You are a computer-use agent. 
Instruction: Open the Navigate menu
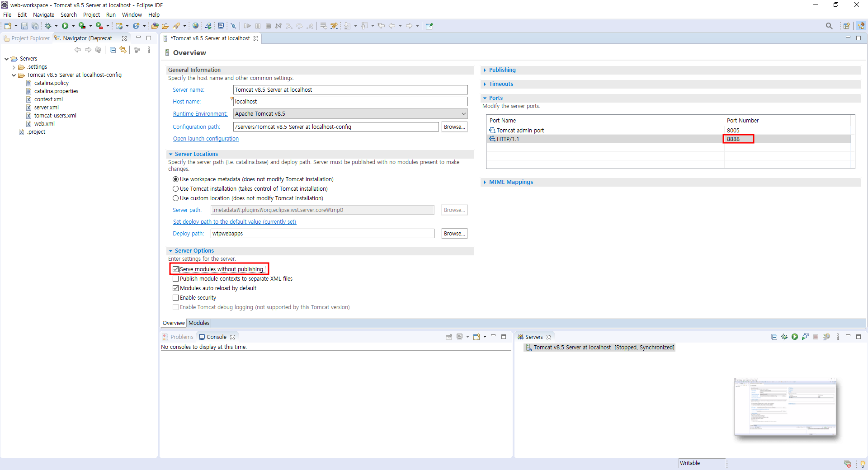click(43, 14)
